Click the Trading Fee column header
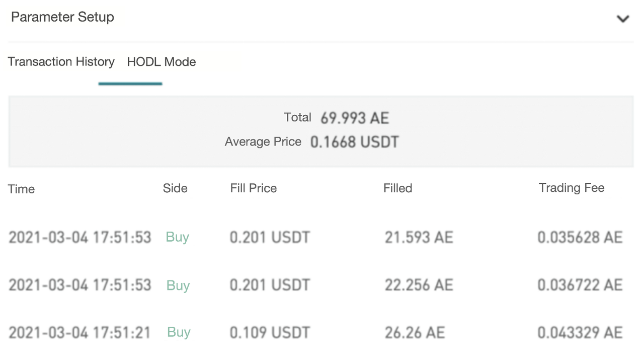 (571, 188)
